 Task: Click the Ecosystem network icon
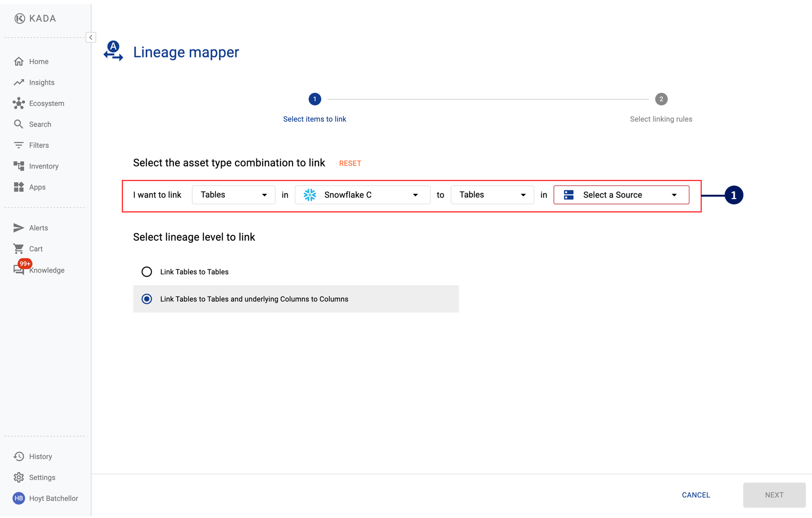[x=19, y=103]
